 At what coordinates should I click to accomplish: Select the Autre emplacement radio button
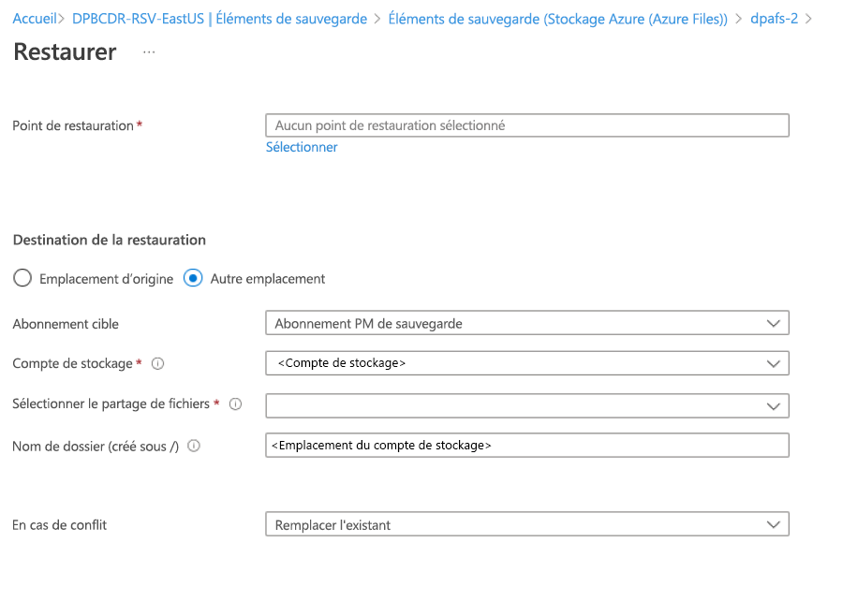tap(193, 278)
